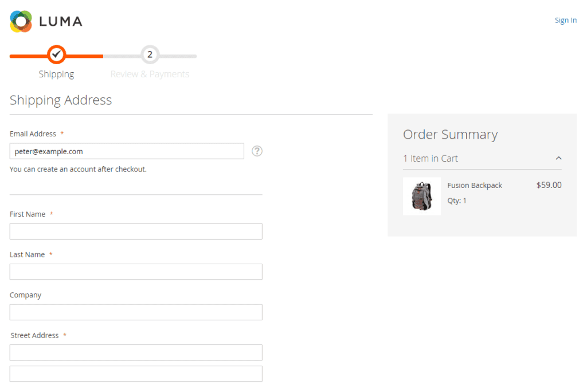Click the $59.00 item price
The image size is (587, 392).
click(549, 185)
